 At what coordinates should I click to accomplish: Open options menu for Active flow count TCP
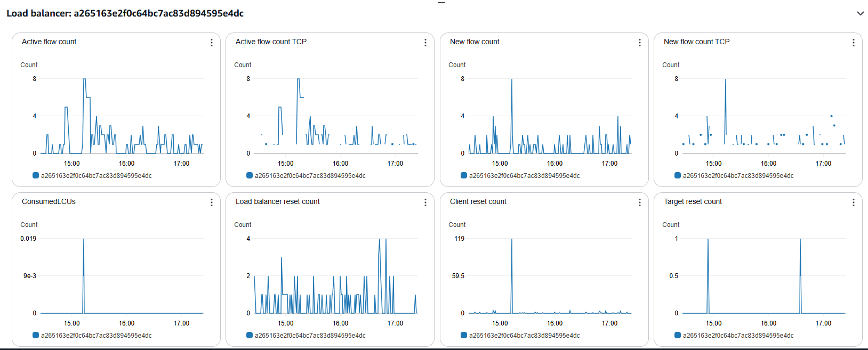click(x=425, y=43)
